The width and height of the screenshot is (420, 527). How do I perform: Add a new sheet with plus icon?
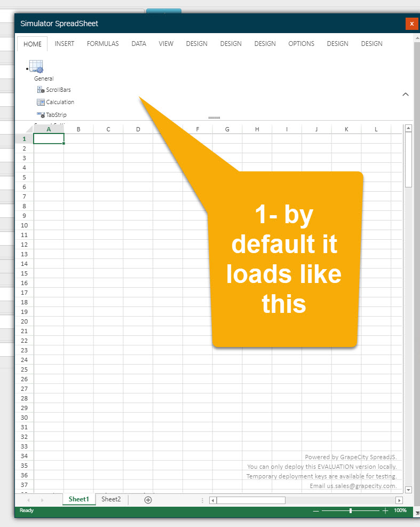[x=148, y=500]
